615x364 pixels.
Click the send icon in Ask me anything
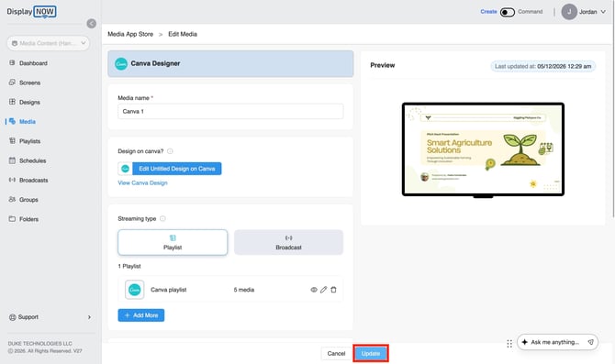point(590,342)
